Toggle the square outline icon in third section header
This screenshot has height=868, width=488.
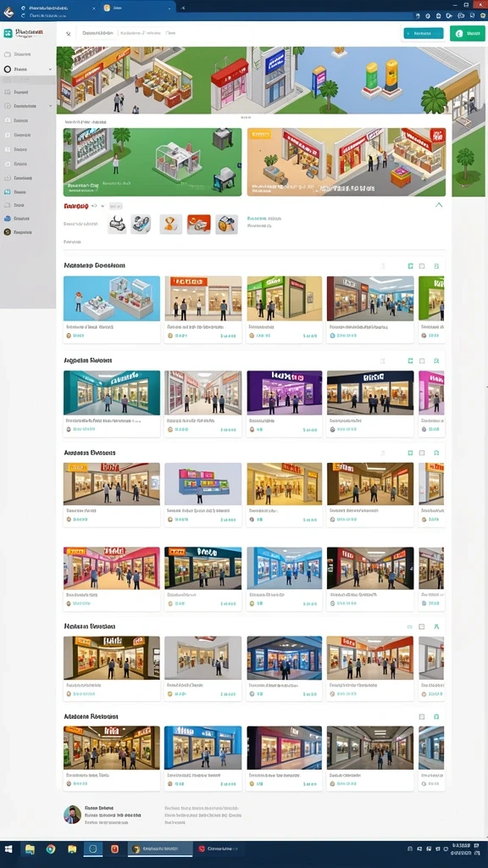[x=422, y=453]
